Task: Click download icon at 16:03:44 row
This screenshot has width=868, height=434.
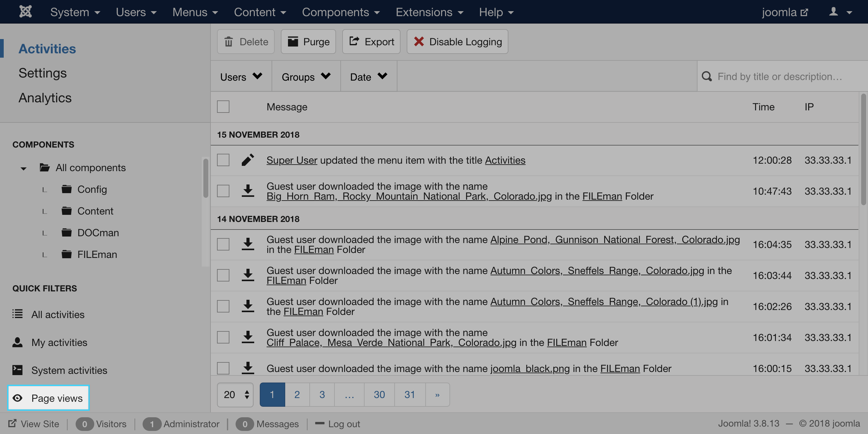Action: tap(248, 275)
